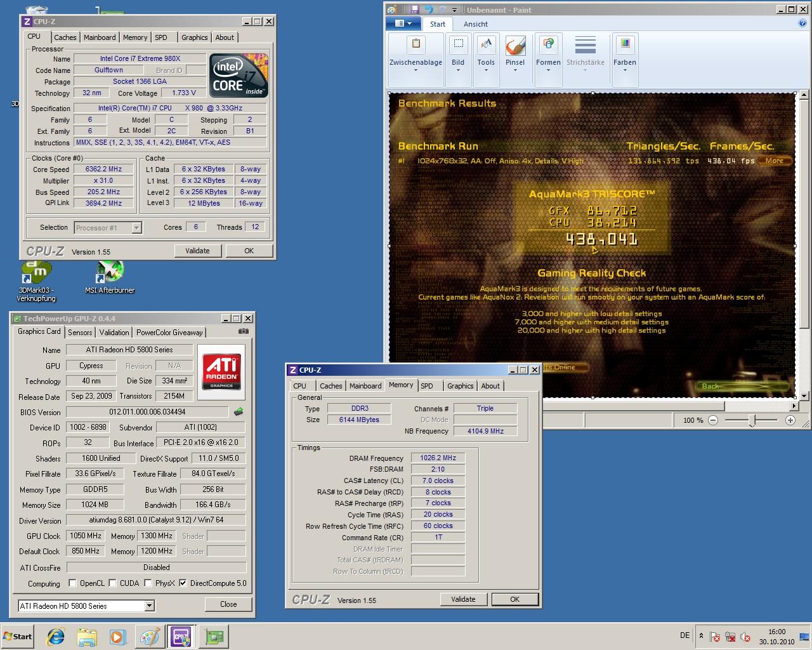Save the drawing via quick access save icon
This screenshot has width=812, height=650.
414,10
